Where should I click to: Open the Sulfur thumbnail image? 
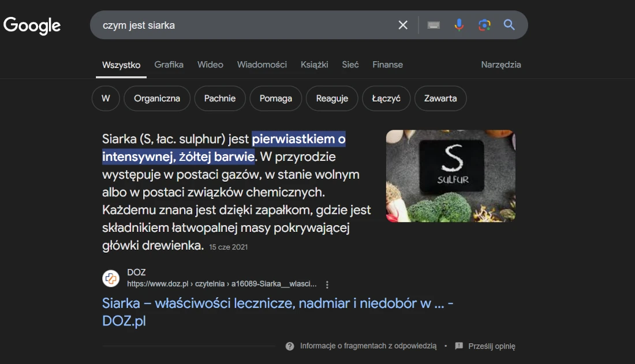[451, 176]
